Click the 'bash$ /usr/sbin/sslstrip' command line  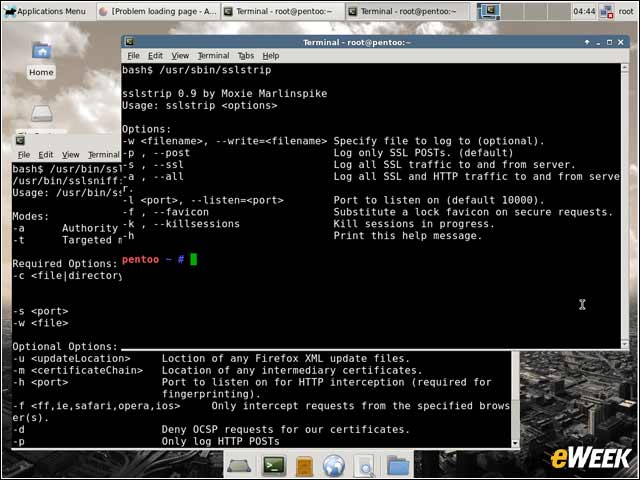[x=197, y=70]
